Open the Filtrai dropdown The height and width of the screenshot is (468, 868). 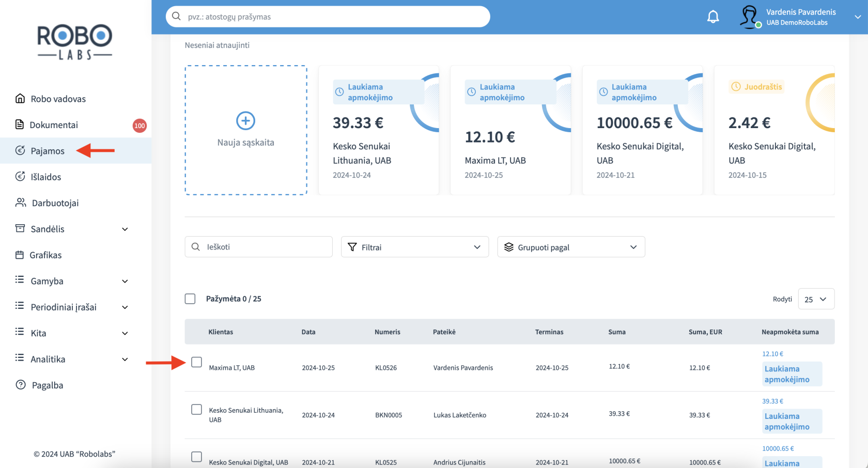pyautogui.click(x=415, y=247)
